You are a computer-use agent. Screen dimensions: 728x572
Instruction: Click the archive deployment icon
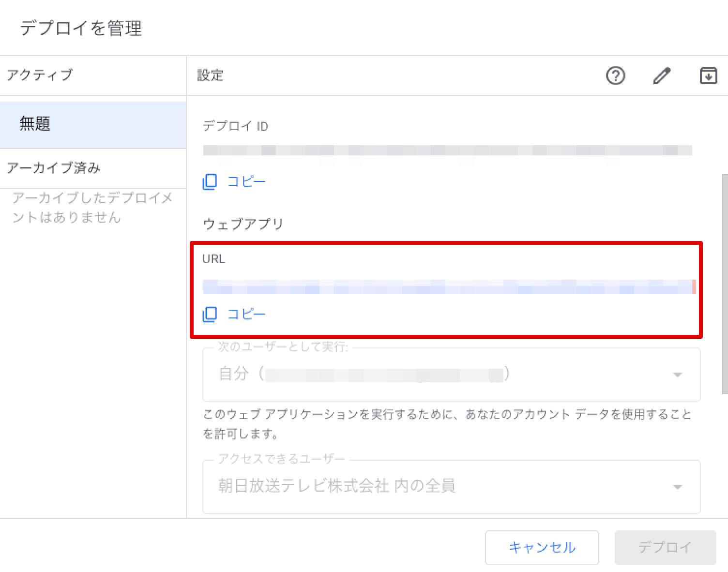click(708, 76)
